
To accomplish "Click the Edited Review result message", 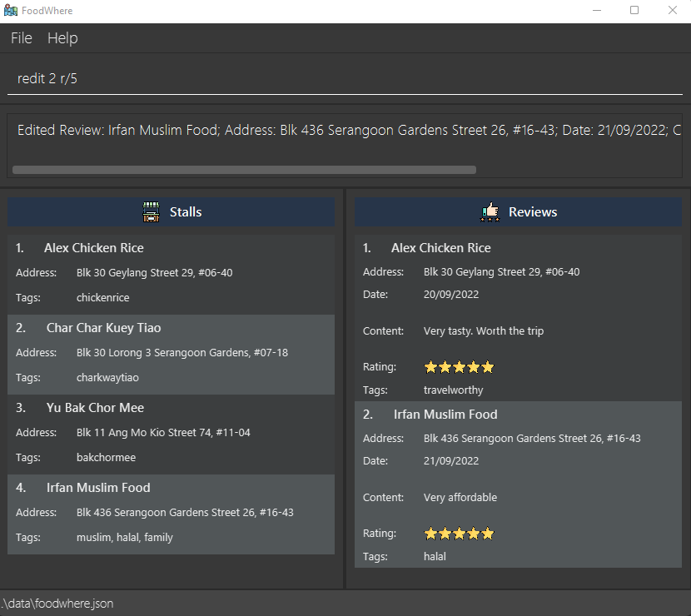I will pos(349,131).
